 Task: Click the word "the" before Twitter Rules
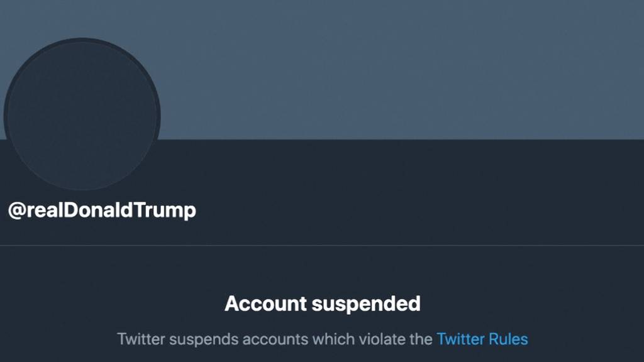pos(421,339)
